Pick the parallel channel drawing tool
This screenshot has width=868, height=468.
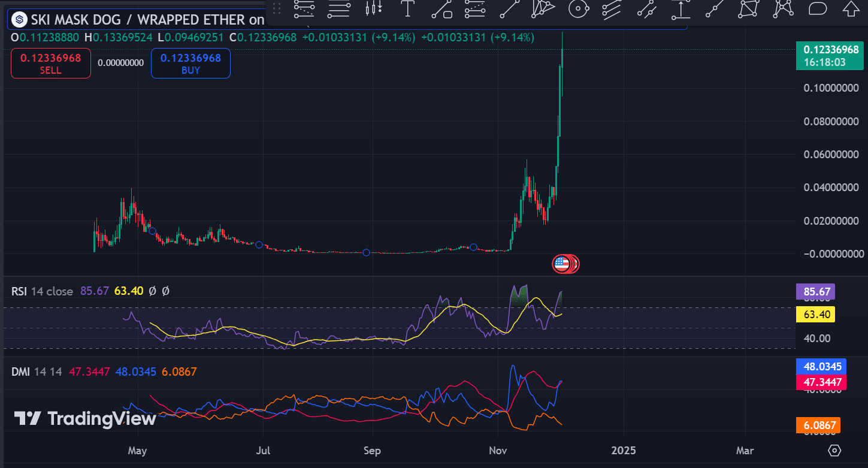[612, 8]
